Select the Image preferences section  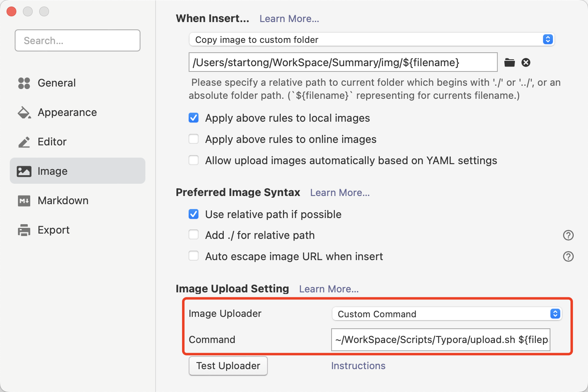[x=78, y=171]
